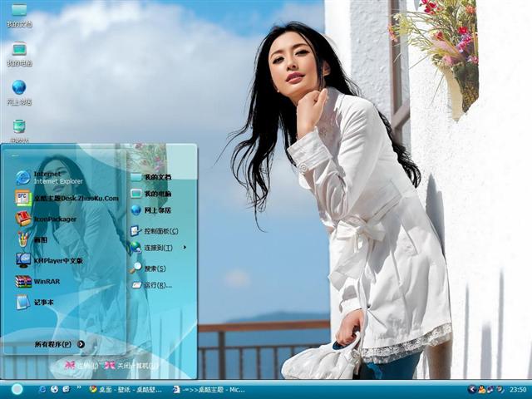Open 画图 paint program in Start menu
This screenshot has height=399, width=532.
[x=32, y=239]
